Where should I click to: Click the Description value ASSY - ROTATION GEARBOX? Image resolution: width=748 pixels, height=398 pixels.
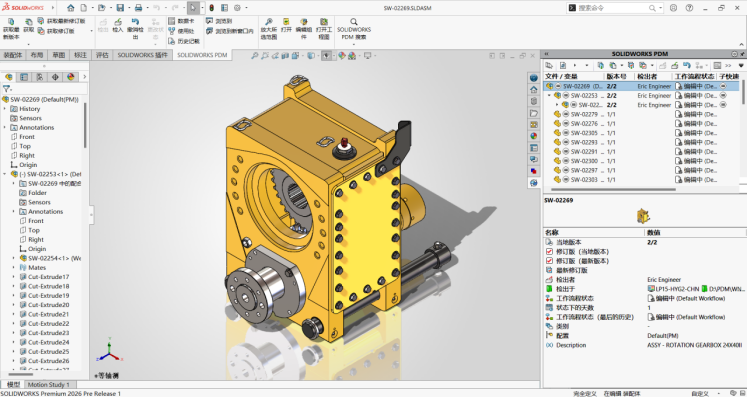click(x=695, y=345)
